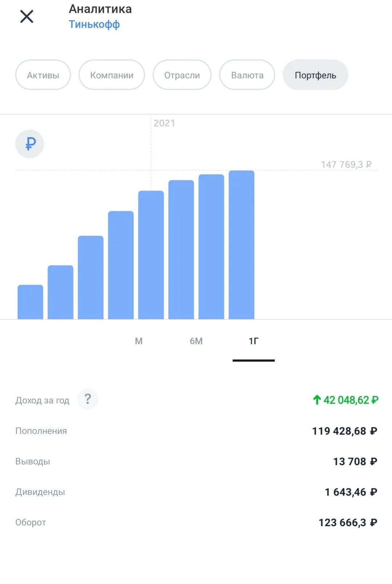This screenshot has width=392, height=584.
Task: Tap the shortest leftmost chart bar
Action: click(30, 302)
